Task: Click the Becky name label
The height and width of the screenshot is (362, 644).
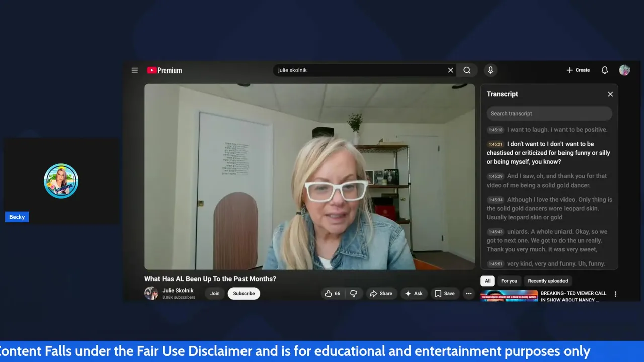Action: click(x=17, y=217)
